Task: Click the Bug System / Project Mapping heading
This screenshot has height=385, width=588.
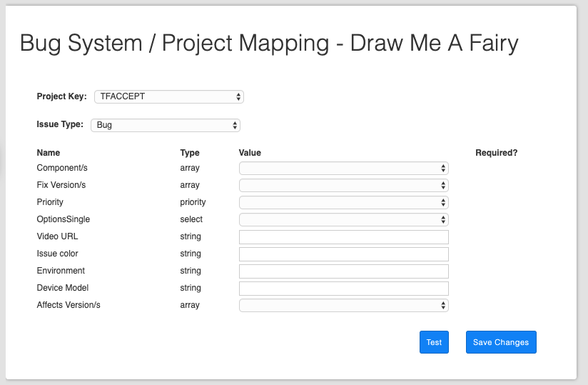Action: click(269, 44)
